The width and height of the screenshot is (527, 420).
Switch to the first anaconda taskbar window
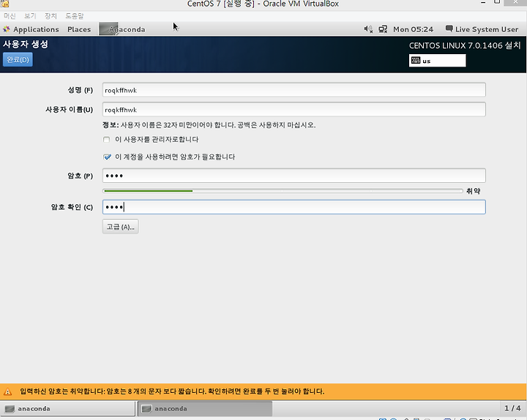pyautogui.click(x=67, y=408)
